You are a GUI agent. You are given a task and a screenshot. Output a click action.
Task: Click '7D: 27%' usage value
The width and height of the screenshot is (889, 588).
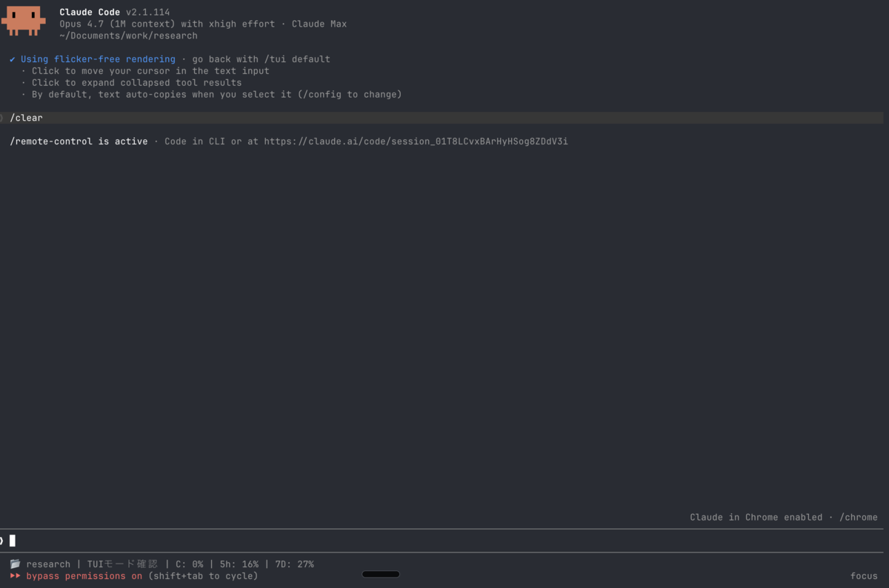pos(294,564)
